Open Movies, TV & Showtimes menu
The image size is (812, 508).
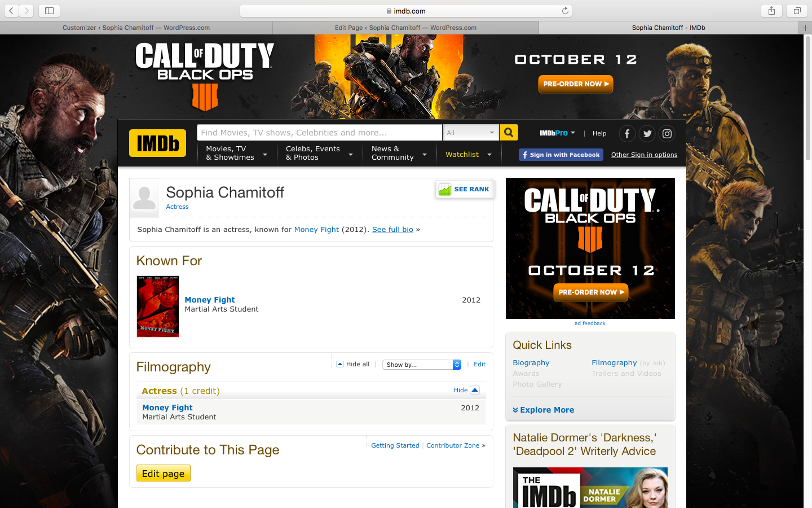(236, 153)
